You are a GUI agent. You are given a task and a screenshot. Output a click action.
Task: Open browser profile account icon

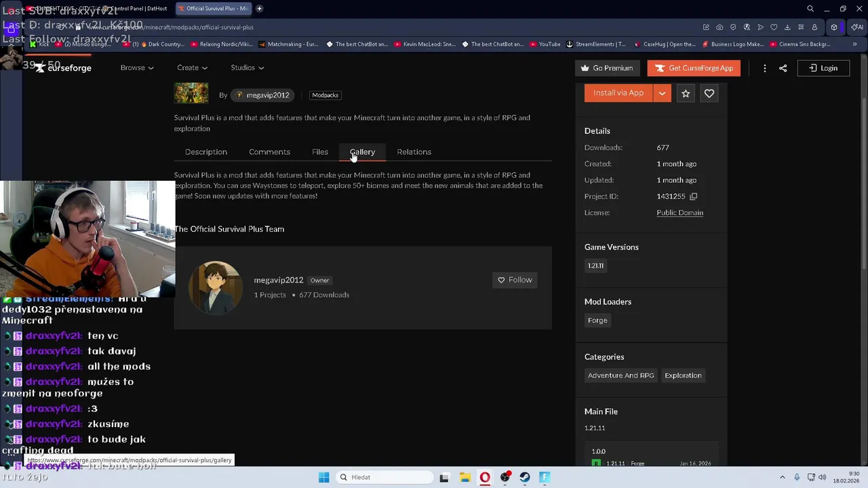coord(814,27)
